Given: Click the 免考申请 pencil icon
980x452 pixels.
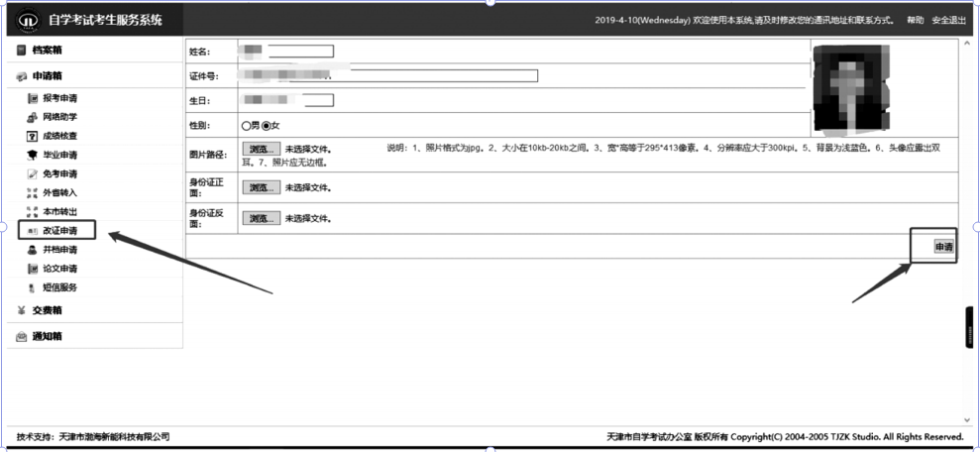Looking at the screenshot, I should (x=33, y=174).
